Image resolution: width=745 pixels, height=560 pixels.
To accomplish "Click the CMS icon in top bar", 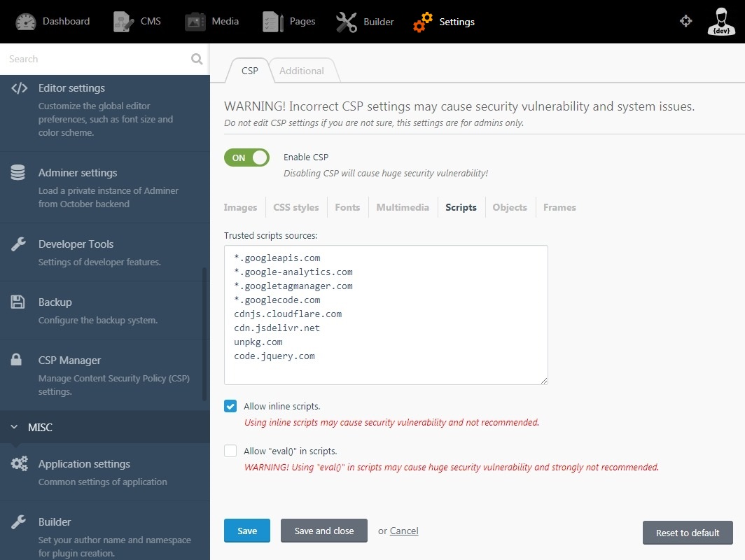I will [x=123, y=22].
